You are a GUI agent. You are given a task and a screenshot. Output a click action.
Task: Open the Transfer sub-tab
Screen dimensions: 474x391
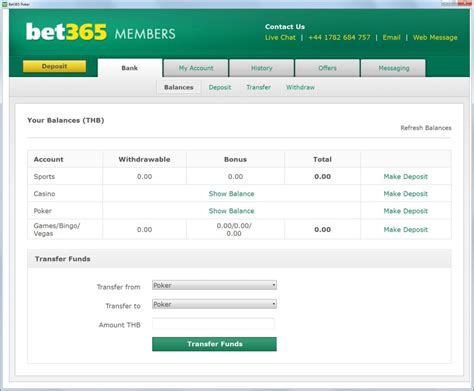click(258, 87)
